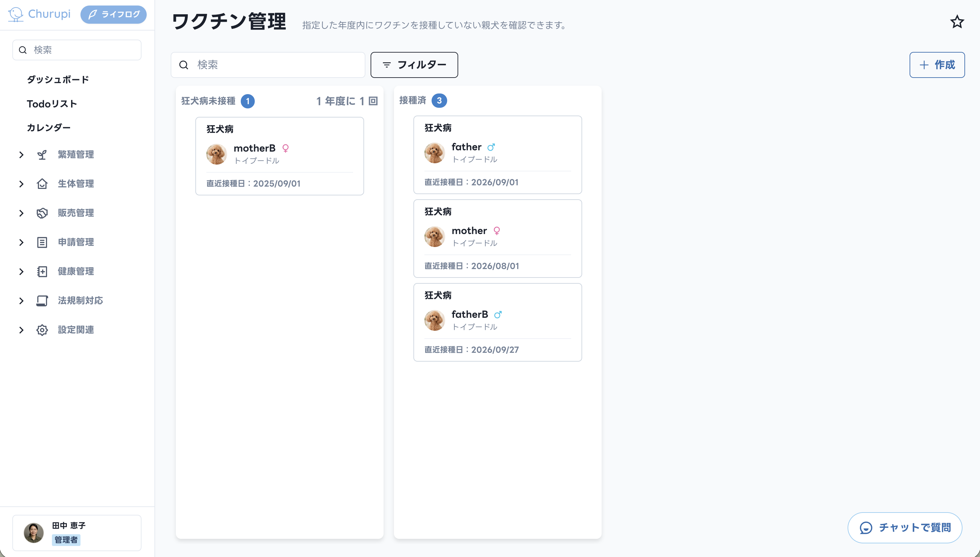The image size is (980, 557).
Task: Click the Churupi bird logo
Action: tap(16, 14)
